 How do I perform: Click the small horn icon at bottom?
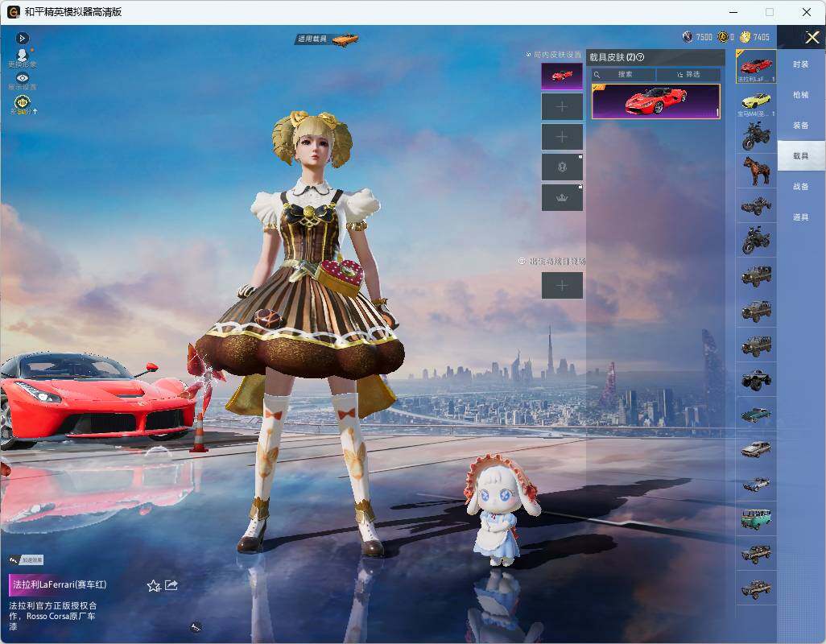(196, 627)
